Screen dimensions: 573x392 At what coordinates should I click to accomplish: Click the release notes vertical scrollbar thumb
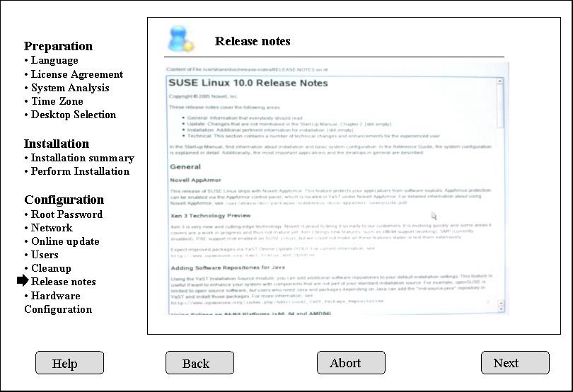(x=500, y=106)
